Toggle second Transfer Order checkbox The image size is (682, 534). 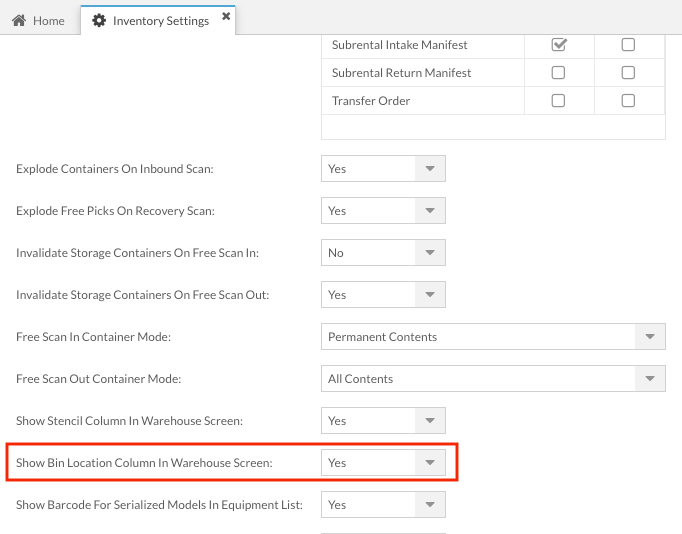click(x=628, y=101)
